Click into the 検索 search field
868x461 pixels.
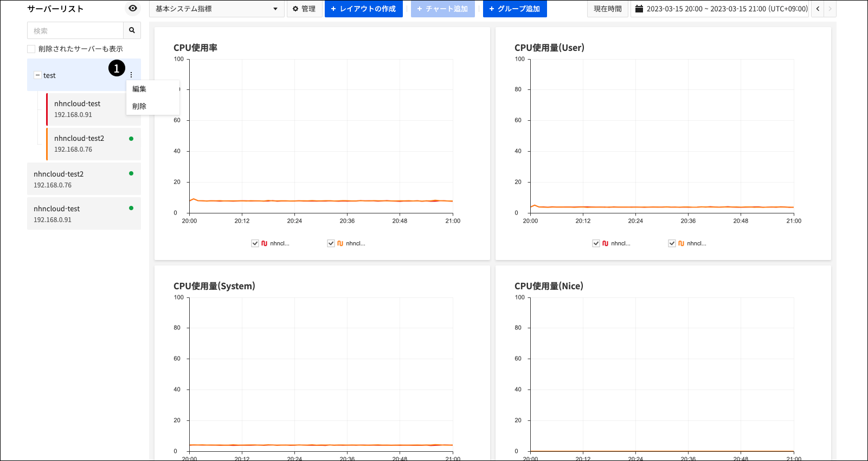[75, 30]
